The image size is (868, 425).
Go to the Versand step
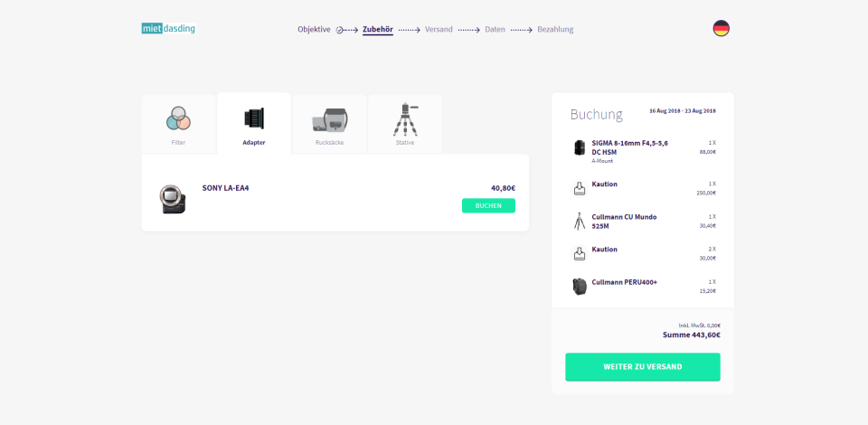tap(439, 29)
